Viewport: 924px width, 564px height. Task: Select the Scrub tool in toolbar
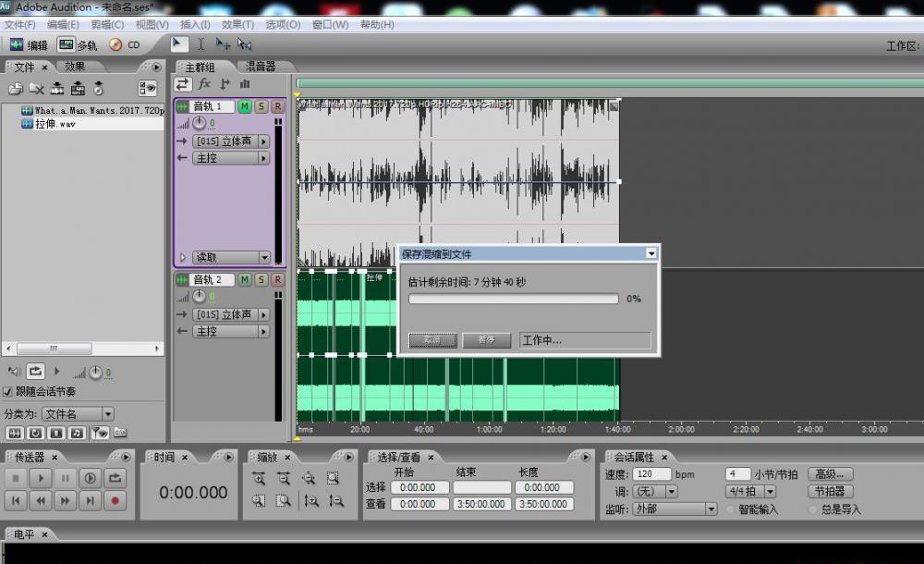point(244,44)
